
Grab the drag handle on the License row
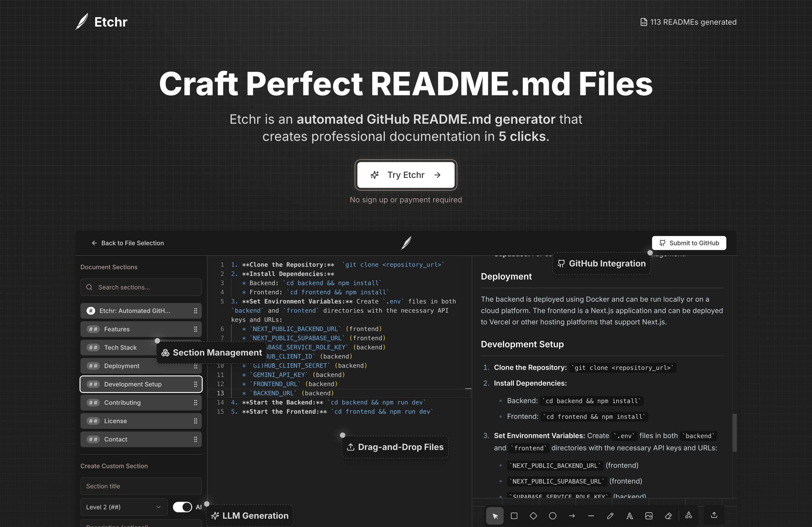(195, 421)
